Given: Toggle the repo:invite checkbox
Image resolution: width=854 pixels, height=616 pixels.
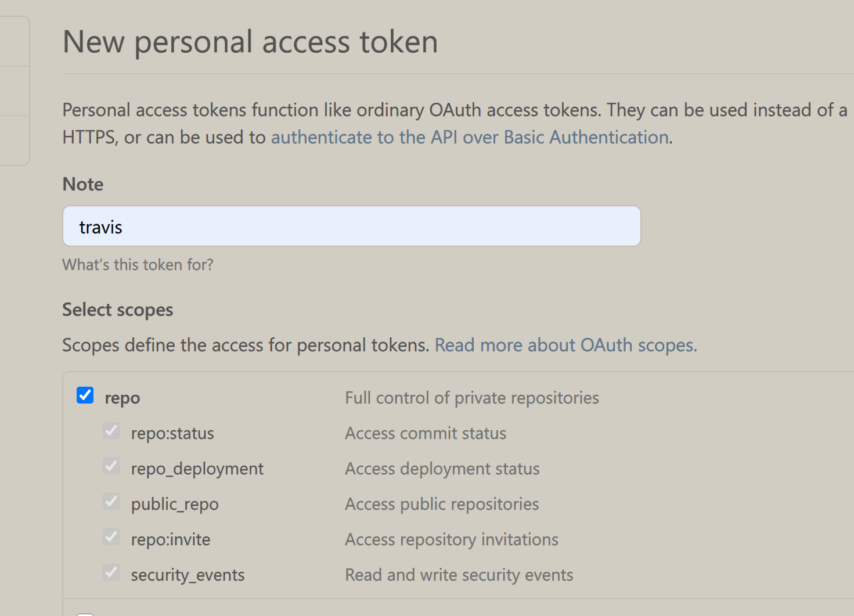Looking at the screenshot, I should tap(111, 538).
